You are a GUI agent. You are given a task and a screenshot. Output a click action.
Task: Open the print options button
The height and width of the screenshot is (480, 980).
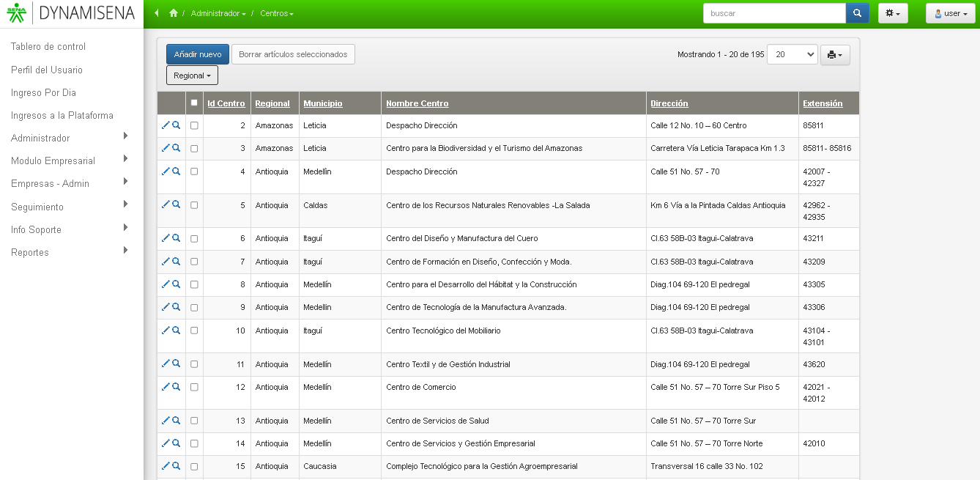pos(835,55)
